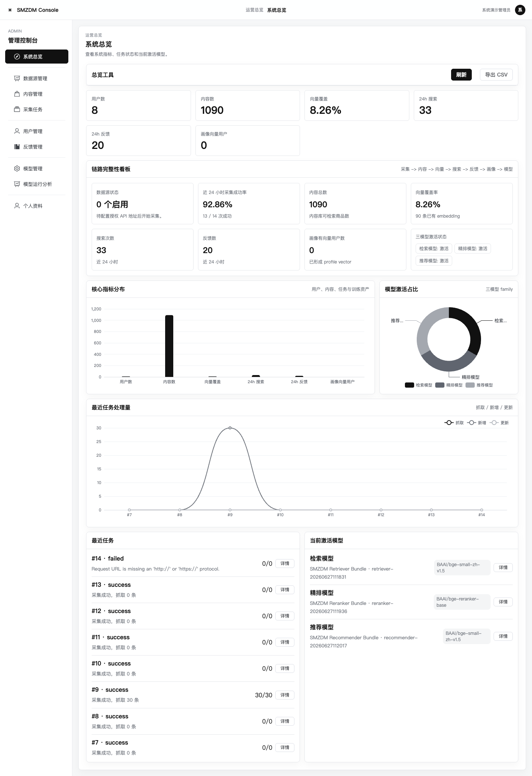The image size is (532, 776).
Task: Click the 数据源管理 presentation icon
Action: (x=17, y=78)
